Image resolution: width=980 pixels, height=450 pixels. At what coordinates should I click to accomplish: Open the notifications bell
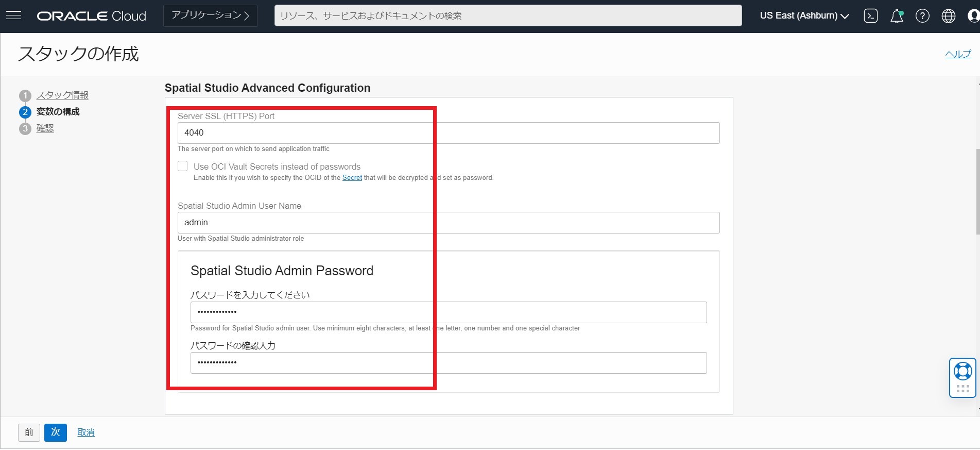(x=897, y=16)
